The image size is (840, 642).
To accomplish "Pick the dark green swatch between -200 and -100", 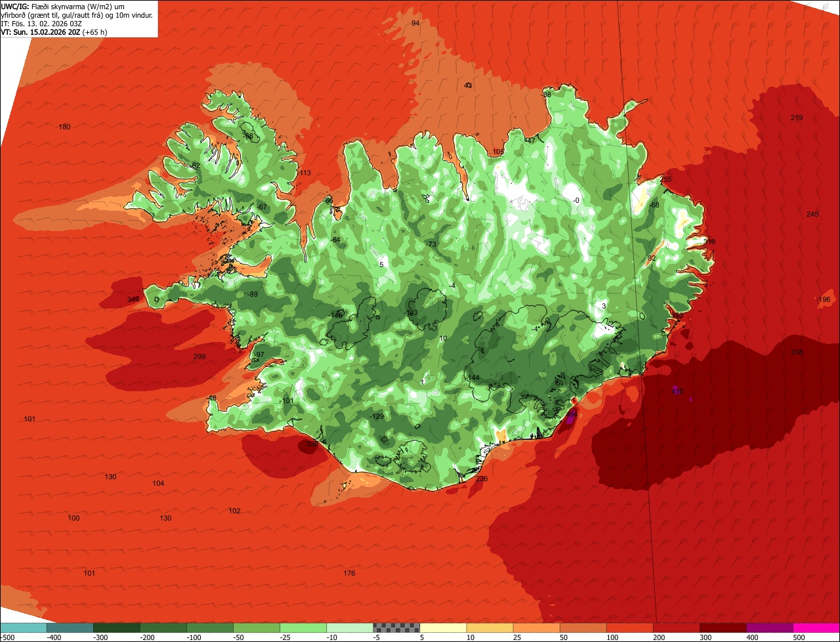I will 163,628.
